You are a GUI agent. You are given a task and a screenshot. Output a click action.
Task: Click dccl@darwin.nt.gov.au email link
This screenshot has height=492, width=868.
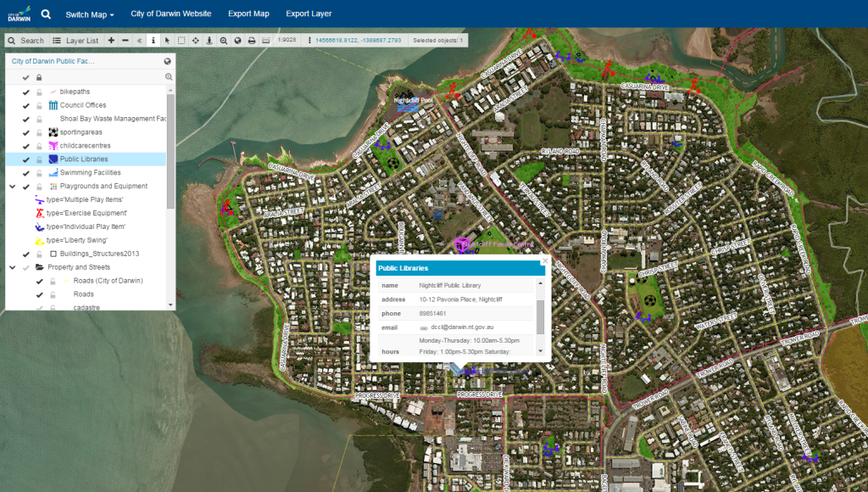462,327
